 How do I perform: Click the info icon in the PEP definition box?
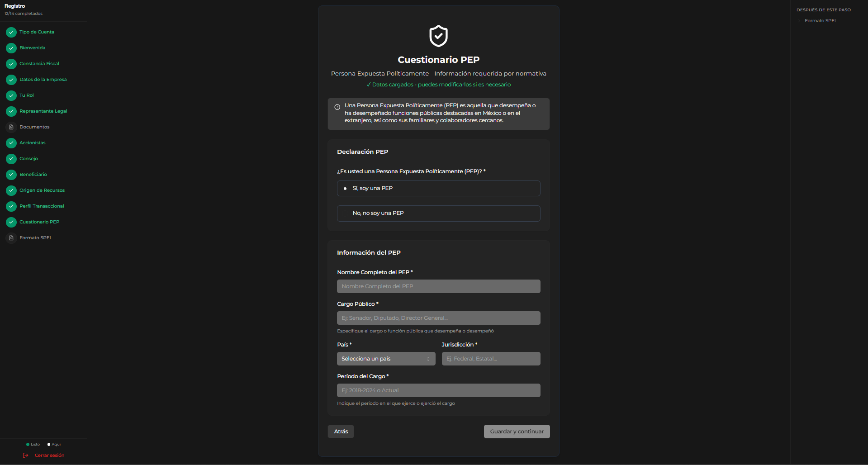(337, 107)
